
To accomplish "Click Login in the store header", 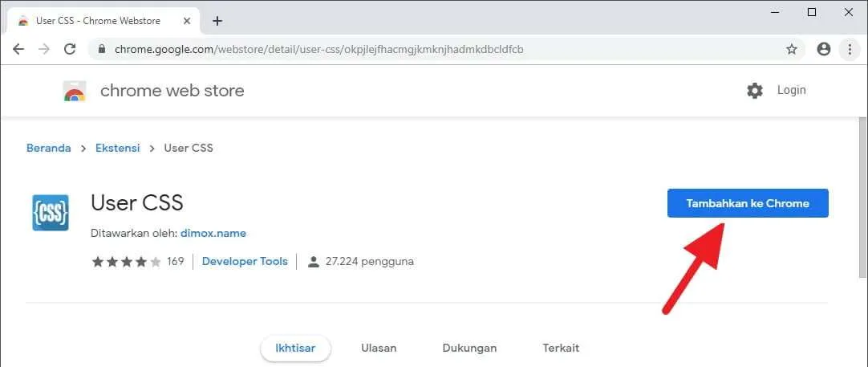I will click(x=791, y=90).
